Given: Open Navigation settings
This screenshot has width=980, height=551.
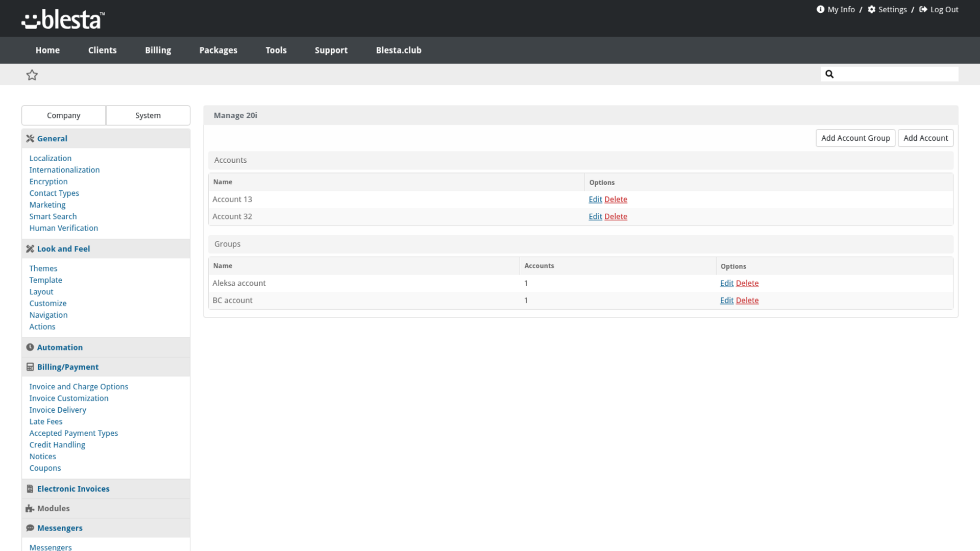Looking at the screenshot, I should (x=48, y=315).
